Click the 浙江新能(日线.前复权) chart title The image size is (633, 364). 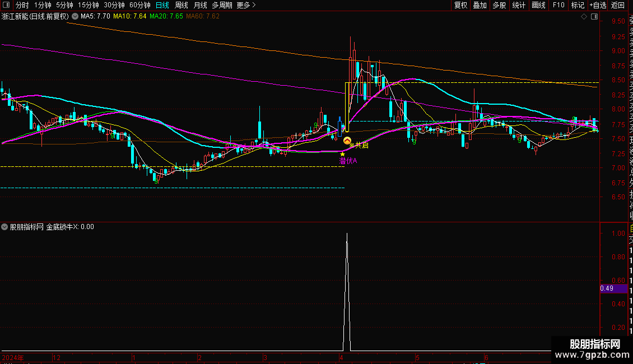[x=35, y=17]
